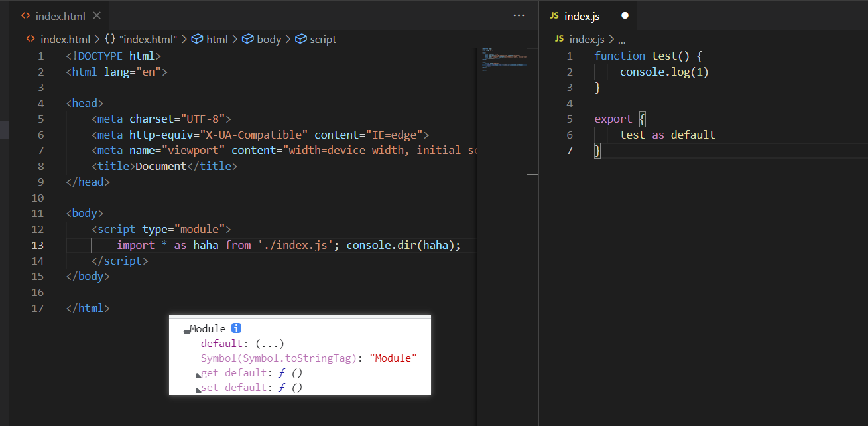868x426 pixels.
Task: Click the JS icon on index.js tab
Action: 554,15
